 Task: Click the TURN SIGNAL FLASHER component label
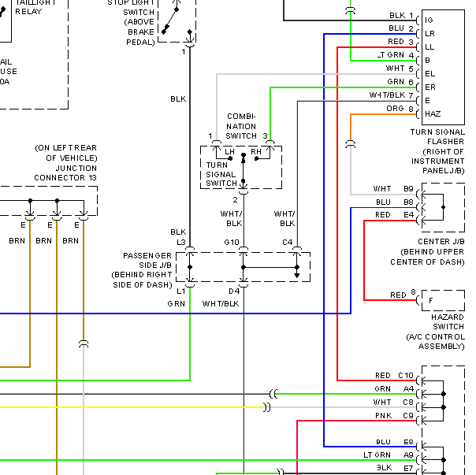coord(437,151)
